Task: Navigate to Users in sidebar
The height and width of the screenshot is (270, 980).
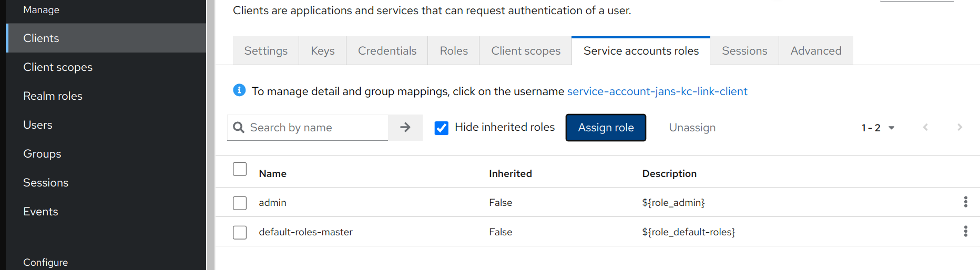Action: [x=38, y=125]
